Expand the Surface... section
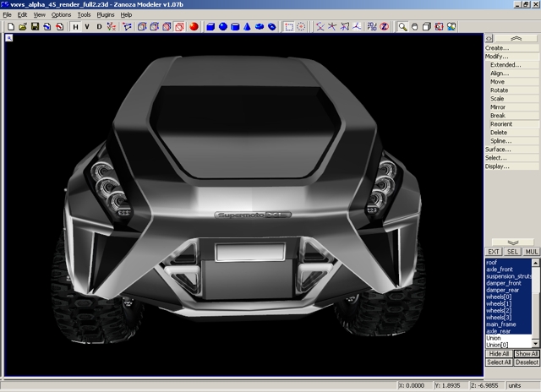This screenshot has height=392, width=541. click(498, 150)
